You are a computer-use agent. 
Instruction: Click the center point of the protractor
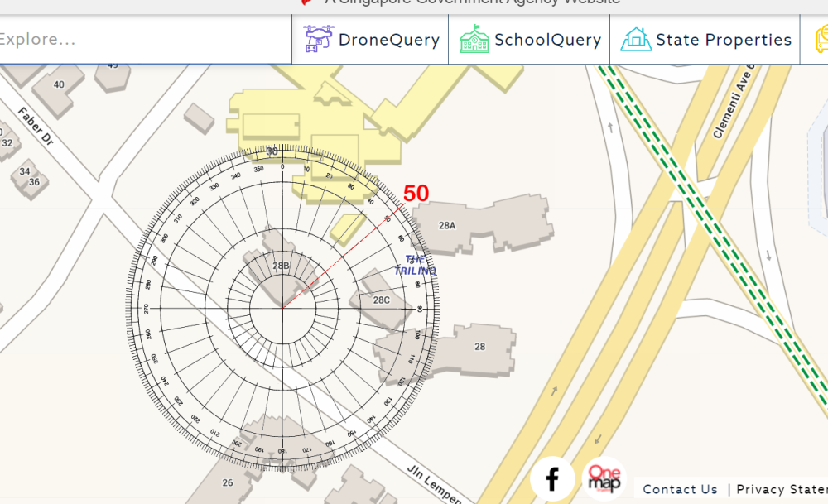click(x=285, y=306)
